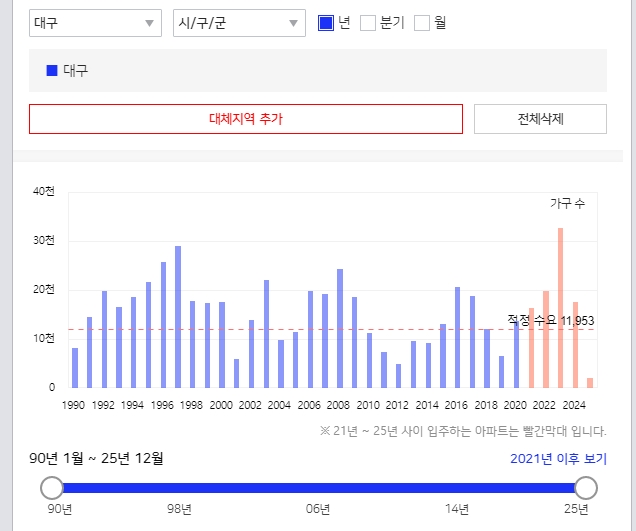The height and width of the screenshot is (531, 636).
Task: Enable the 분기 (quarterly) checkbox
Action: click(x=367, y=22)
